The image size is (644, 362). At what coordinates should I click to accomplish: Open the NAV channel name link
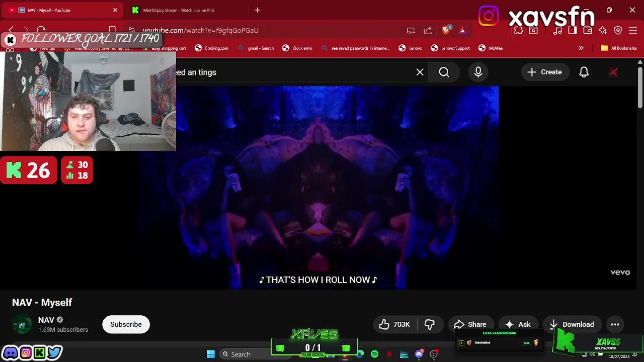coord(46,320)
